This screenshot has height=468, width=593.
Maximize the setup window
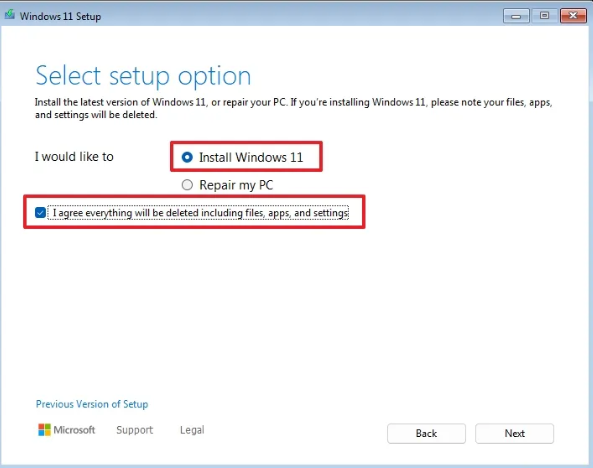click(x=544, y=16)
